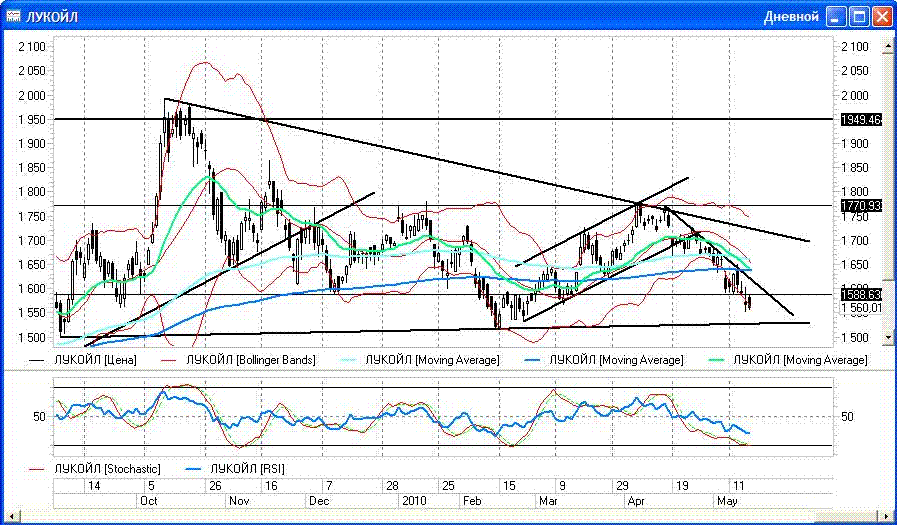Click the May month label on time axis

click(x=727, y=501)
